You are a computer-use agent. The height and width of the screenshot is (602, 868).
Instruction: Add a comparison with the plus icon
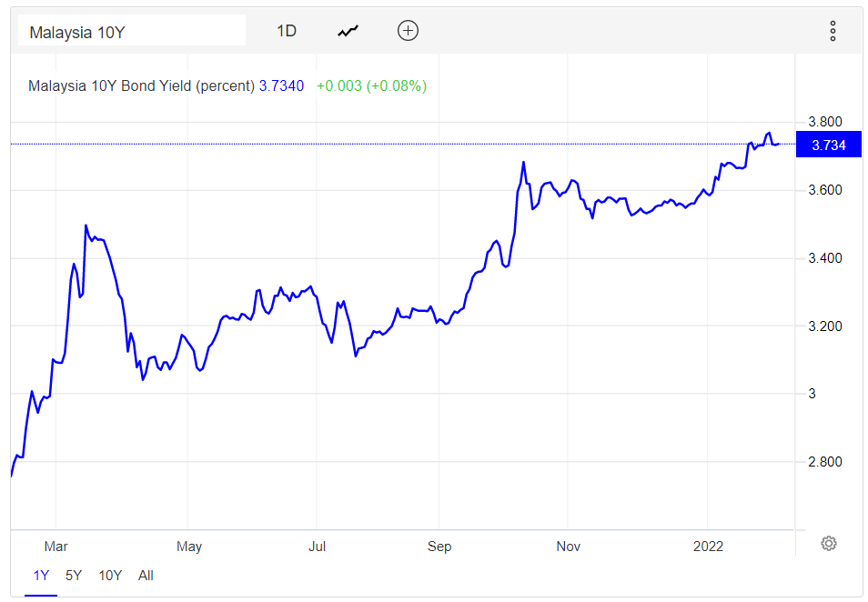[408, 30]
